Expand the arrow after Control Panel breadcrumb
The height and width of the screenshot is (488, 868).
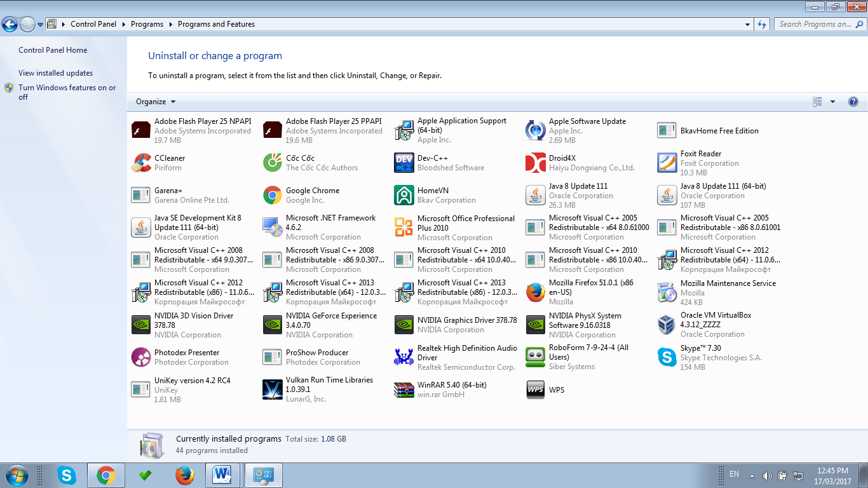[x=123, y=24]
